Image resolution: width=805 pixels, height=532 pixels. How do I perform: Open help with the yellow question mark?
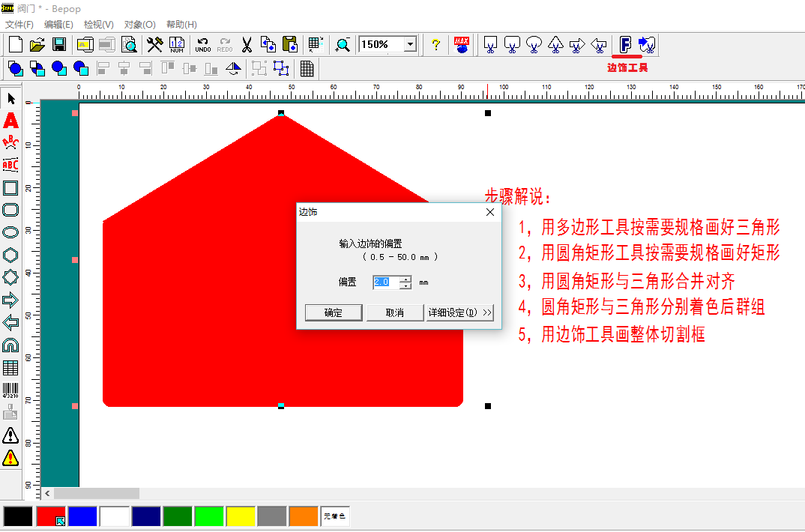pyautogui.click(x=435, y=45)
